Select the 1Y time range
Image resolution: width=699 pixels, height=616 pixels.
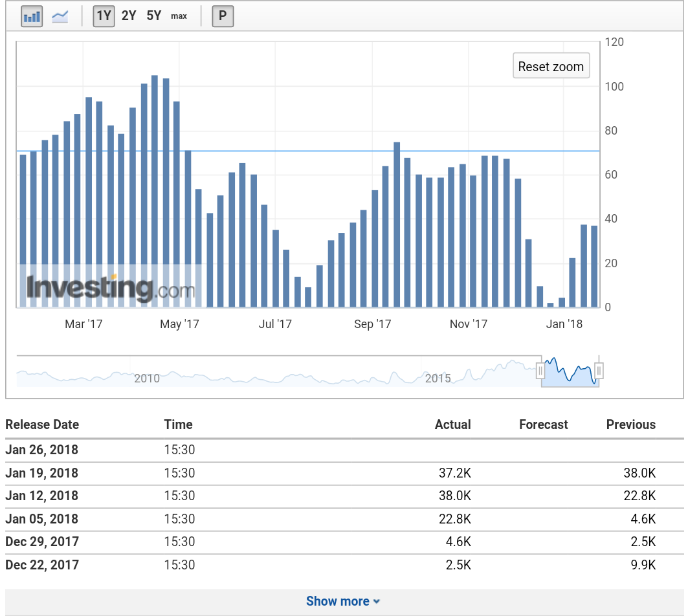pos(104,16)
